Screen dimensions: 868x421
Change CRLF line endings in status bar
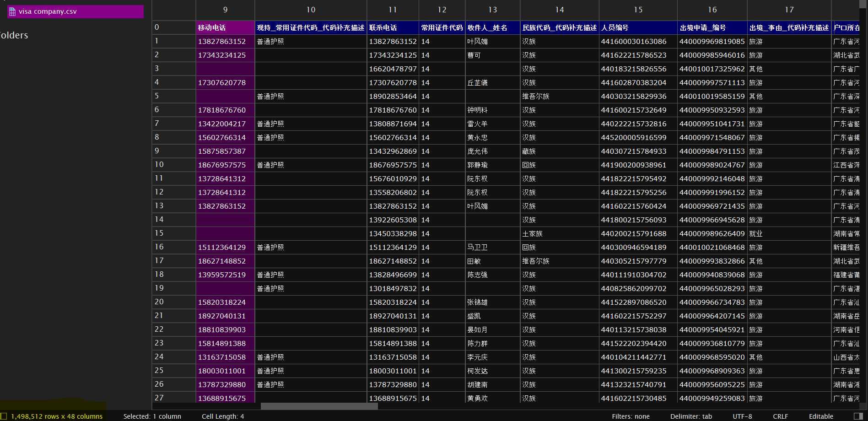click(780, 416)
